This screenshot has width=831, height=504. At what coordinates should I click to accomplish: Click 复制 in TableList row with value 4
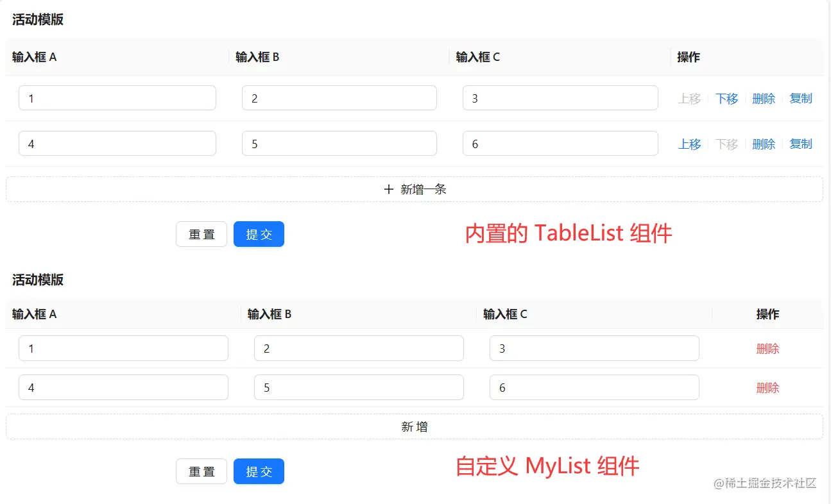pyautogui.click(x=801, y=144)
